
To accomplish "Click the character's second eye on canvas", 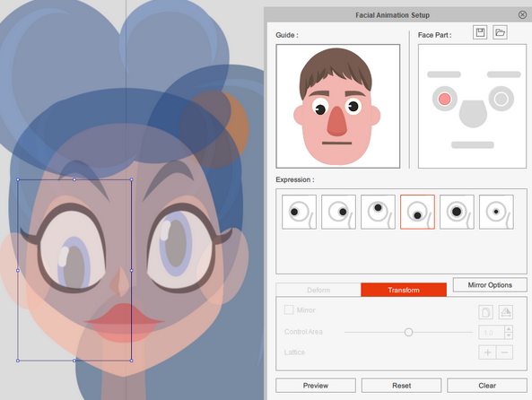I will pyautogui.click(x=181, y=248).
